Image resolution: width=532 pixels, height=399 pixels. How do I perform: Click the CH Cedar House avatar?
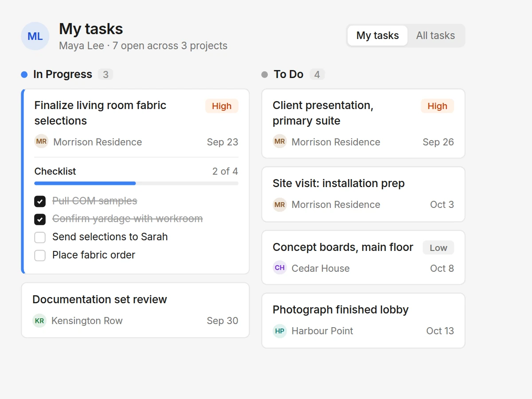(x=280, y=268)
